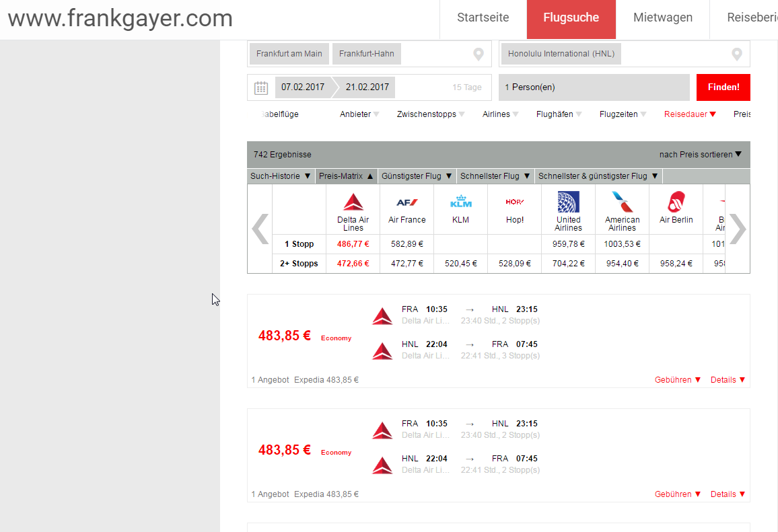Viewport: 778px width, 532px height.
Task: Click the Honolulu International (HNL) tag
Action: tap(561, 54)
